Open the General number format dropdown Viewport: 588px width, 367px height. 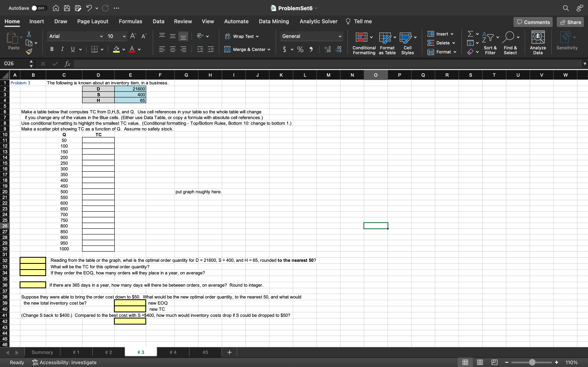(x=340, y=36)
